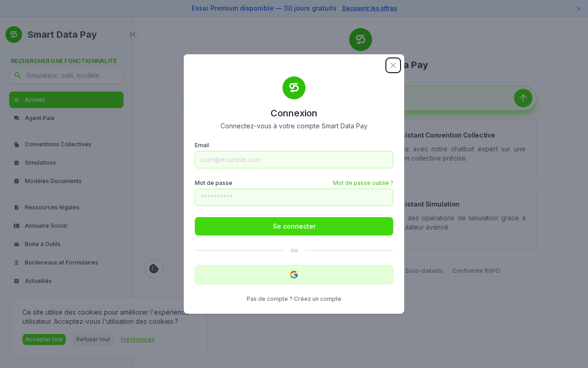Click the Email input field
Viewport: 588px width, 368px height.
pyautogui.click(x=294, y=160)
